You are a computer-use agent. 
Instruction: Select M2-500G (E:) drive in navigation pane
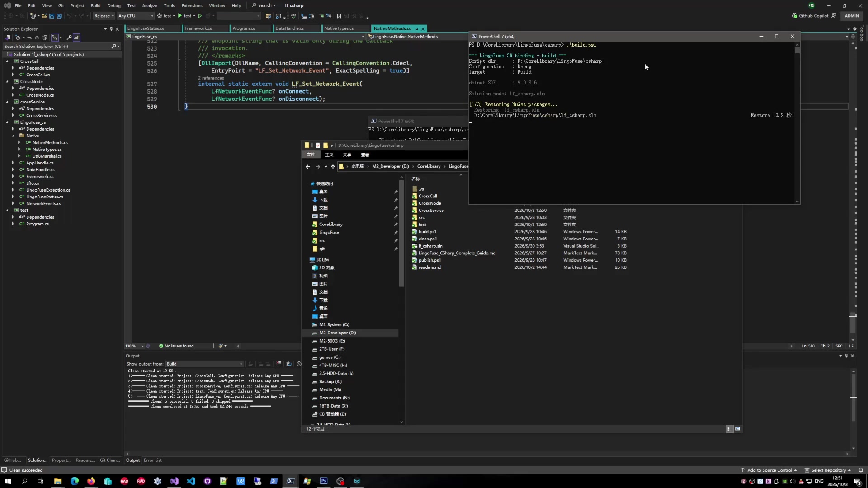(332, 341)
